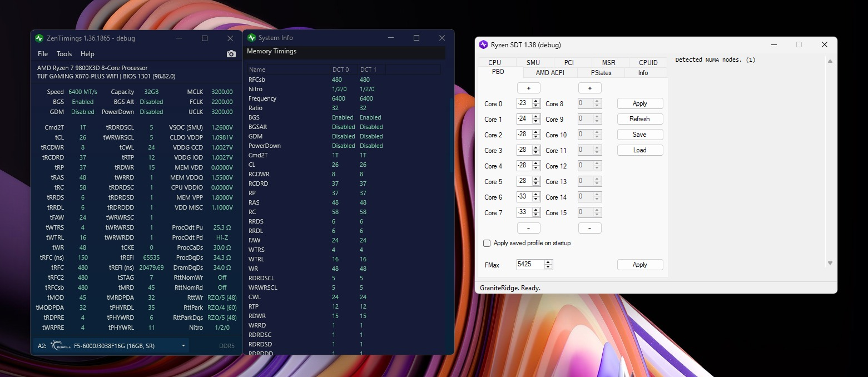Click the Refresh button
868x377 pixels.
(640, 119)
